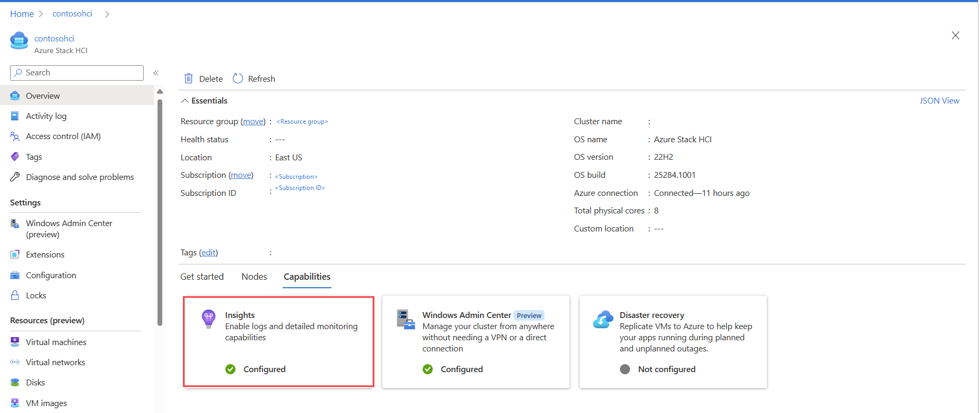Viewport: 980px width, 413px height.
Task: Switch to the Get started tab
Action: pos(202,277)
